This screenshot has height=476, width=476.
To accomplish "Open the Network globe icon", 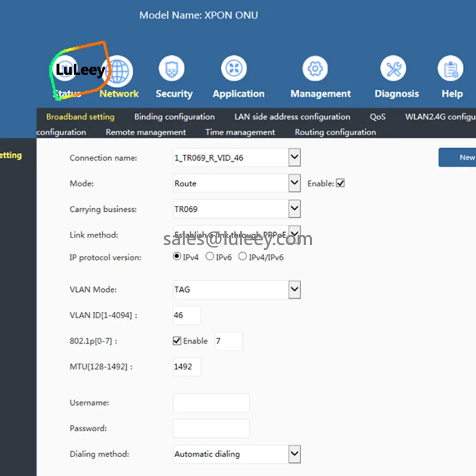I will click(x=118, y=71).
